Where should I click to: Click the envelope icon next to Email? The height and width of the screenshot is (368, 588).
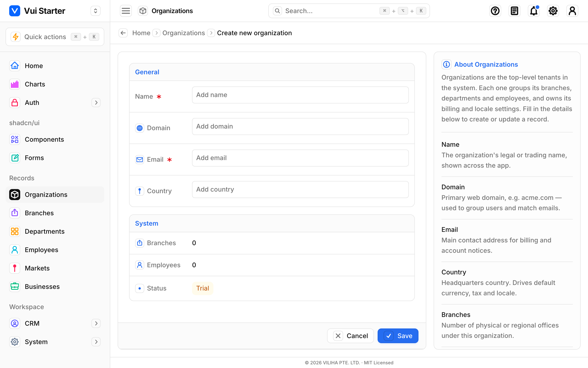[139, 159]
